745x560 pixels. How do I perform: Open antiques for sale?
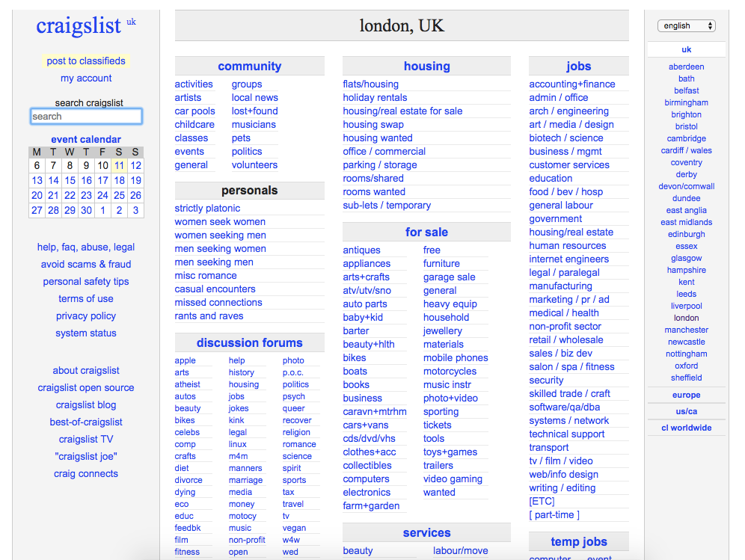361,250
